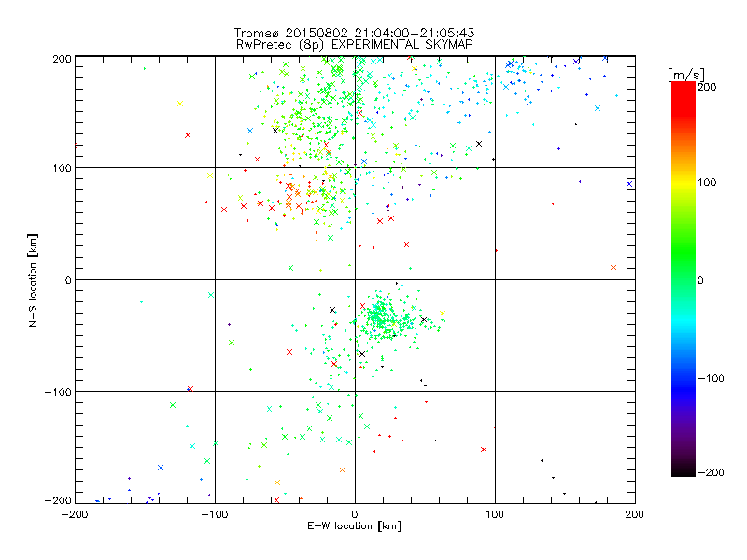Click the x-axis tick label '100'
This screenshot has width=747, height=560.
[495, 515]
